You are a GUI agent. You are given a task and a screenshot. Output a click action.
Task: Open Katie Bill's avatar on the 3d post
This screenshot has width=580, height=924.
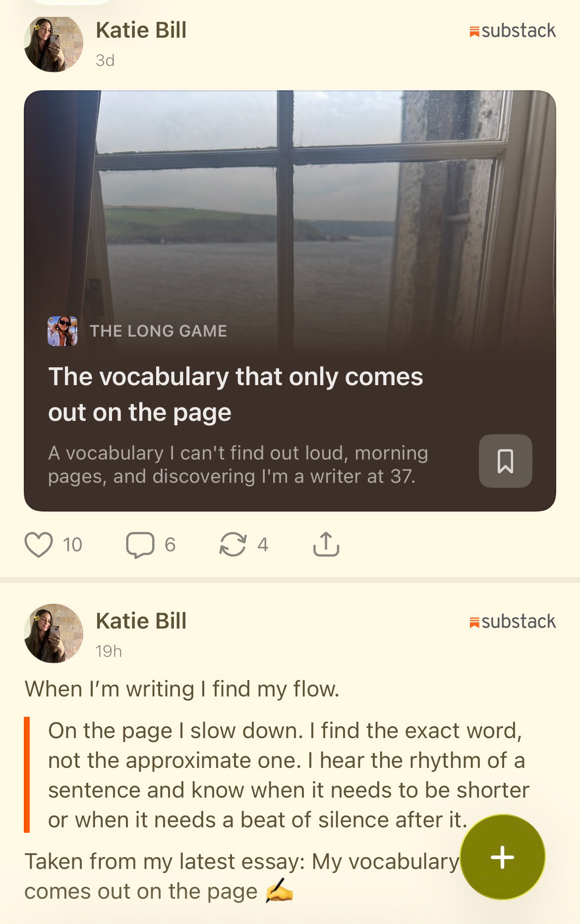pos(54,44)
